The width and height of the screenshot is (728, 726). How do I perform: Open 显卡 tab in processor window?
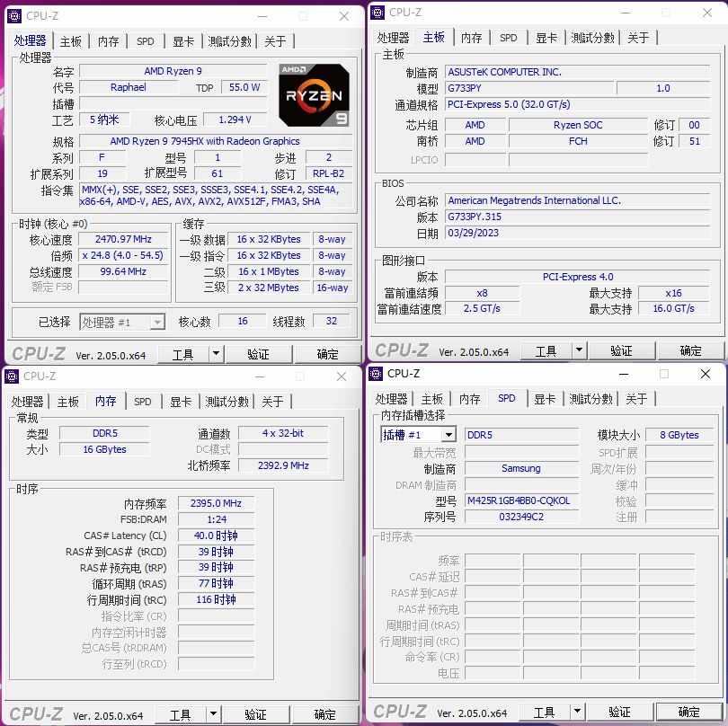point(183,41)
